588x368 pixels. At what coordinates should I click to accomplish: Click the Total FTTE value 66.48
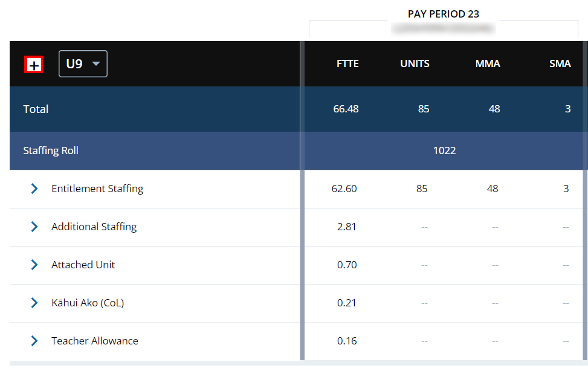pos(346,109)
